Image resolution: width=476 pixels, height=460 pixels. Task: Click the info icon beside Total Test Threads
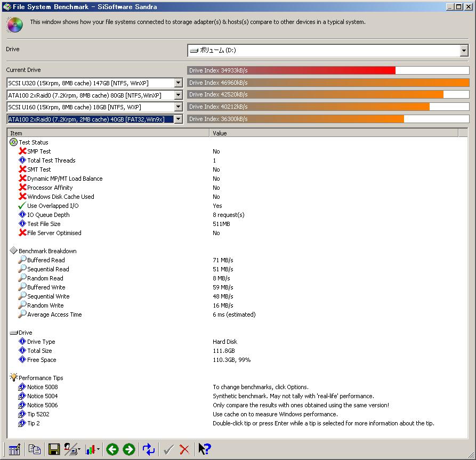pos(22,160)
